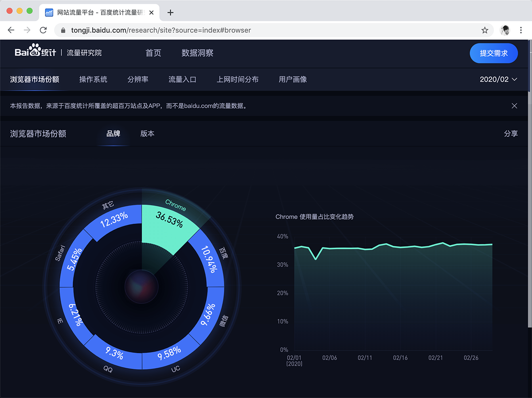Select the Safari 5.45% ring segment
The width and height of the screenshot is (532, 398).
(x=75, y=260)
